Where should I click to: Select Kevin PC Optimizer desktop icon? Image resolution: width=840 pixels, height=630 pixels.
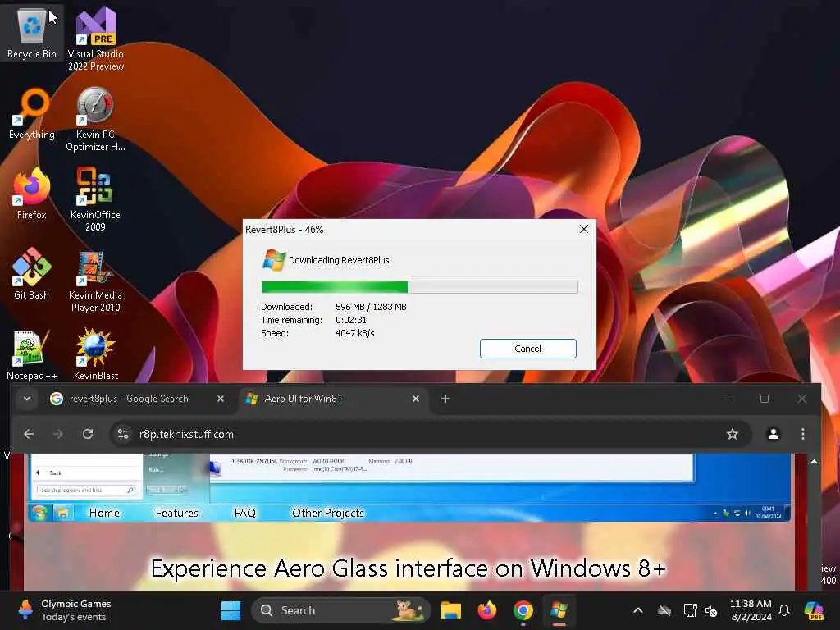(95, 119)
